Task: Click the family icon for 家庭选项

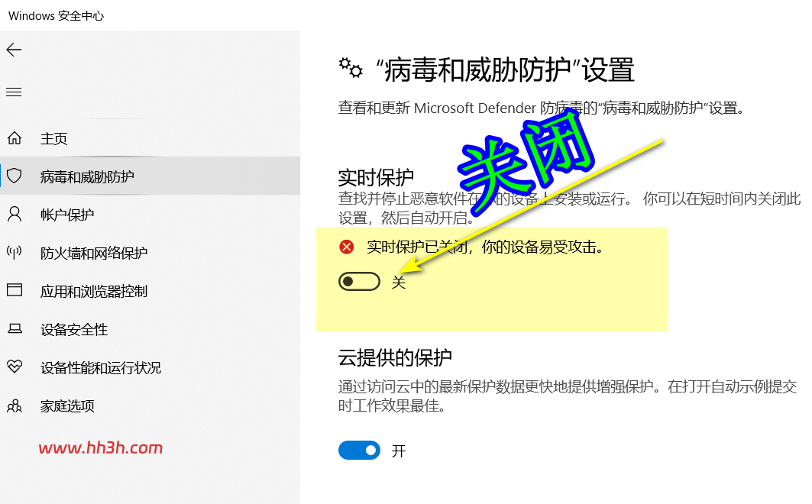Action: pyautogui.click(x=15, y=405)
